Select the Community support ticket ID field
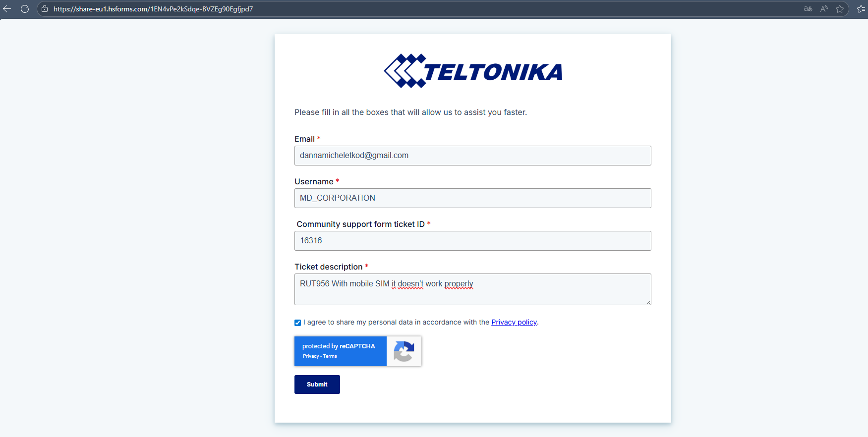 click(x=472, y=241)
